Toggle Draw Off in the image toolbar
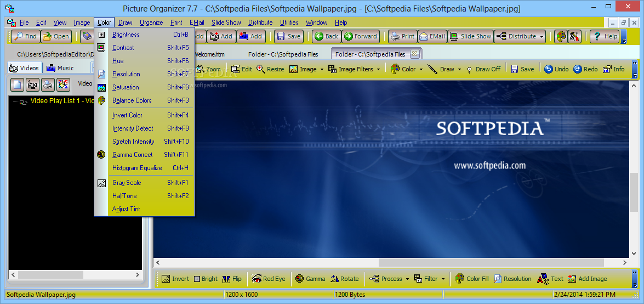 tap(484, 69)
